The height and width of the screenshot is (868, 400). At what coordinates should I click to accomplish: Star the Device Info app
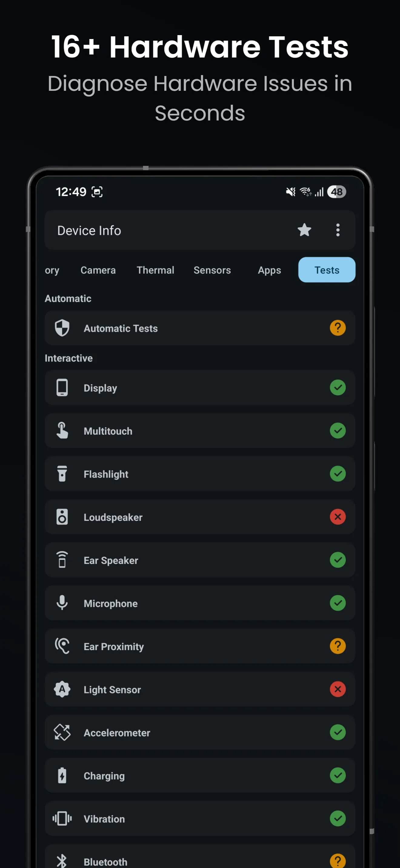pyautogui.click(x=305, y=230)
